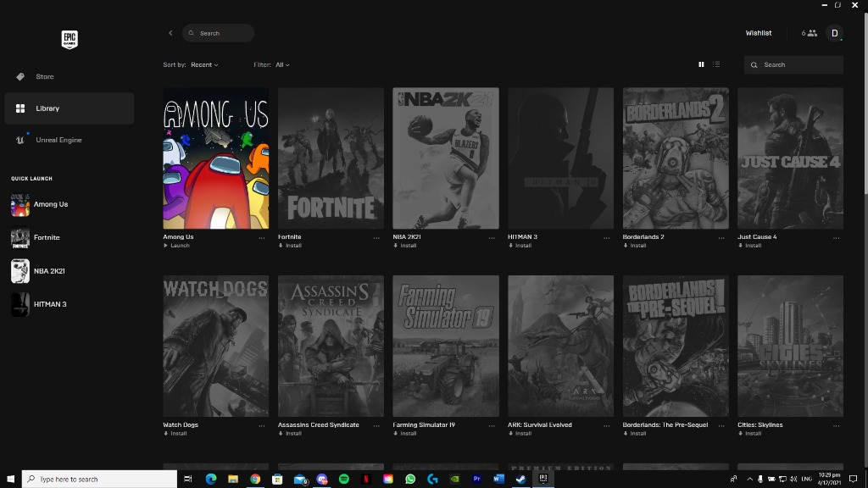This screenshot has width=868, height=488.
Task: Open Microsoft Word from the taskbar
Action: coord(498,480)
